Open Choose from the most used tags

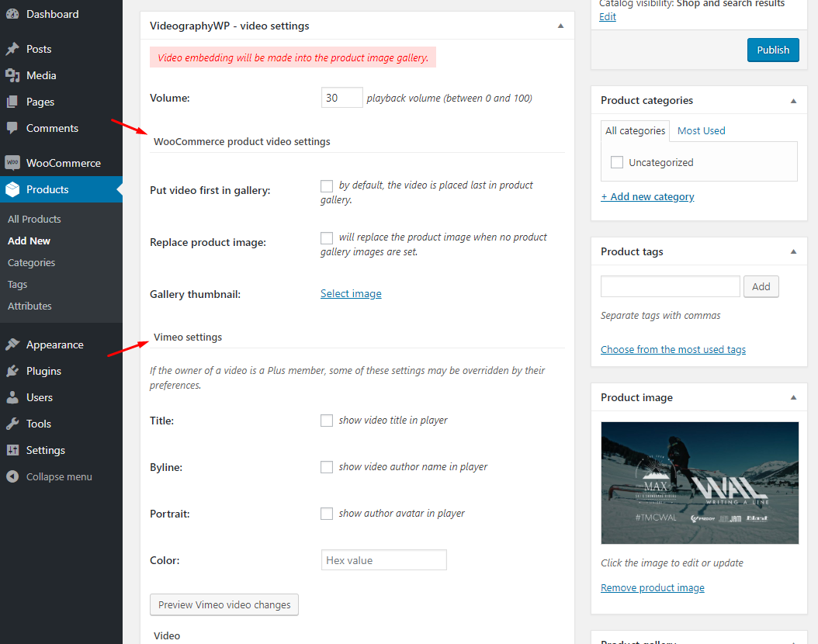point(673,349)
